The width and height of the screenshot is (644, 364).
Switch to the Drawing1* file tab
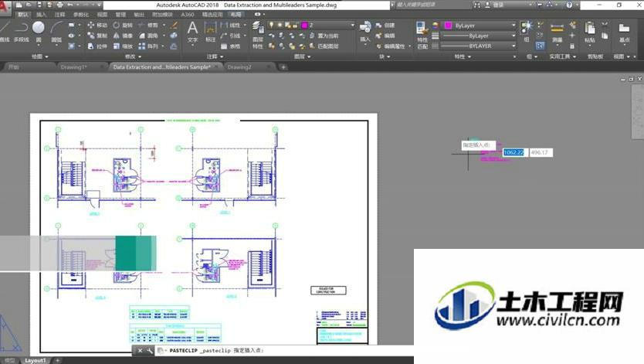click(x=73, y=67)
